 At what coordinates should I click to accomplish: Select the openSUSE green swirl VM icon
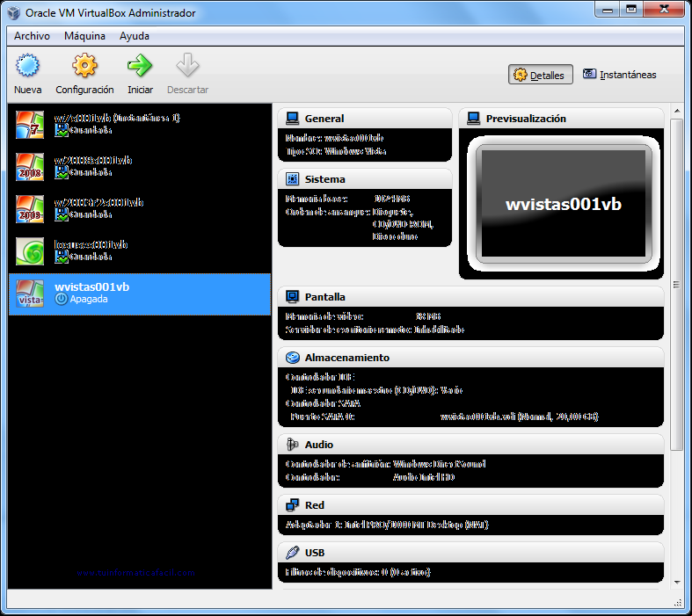[30, 251]
